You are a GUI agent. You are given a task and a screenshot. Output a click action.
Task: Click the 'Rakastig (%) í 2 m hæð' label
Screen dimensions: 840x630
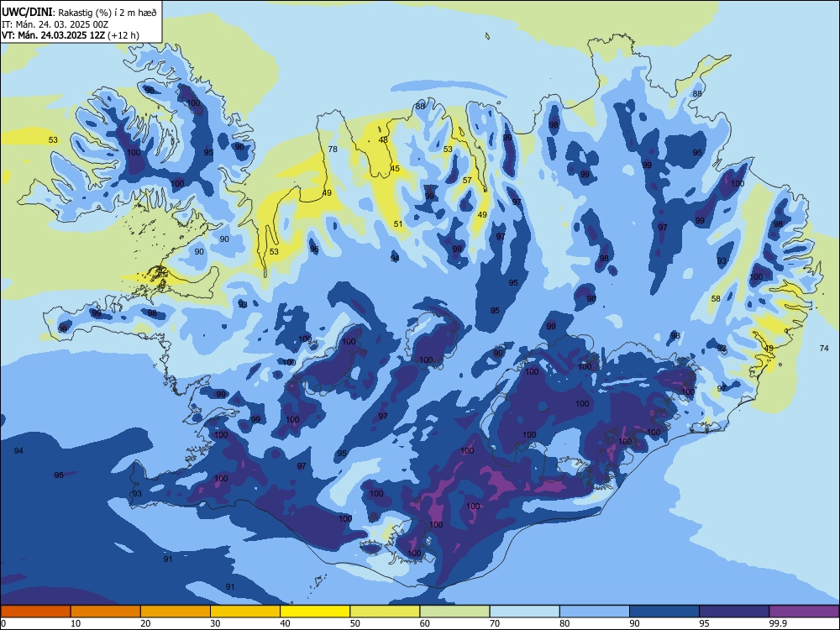(x=108, y=13)
